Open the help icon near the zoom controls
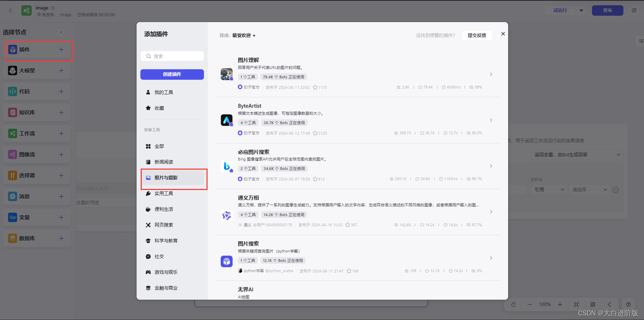The image size is (644, 320). click(628, 304)
